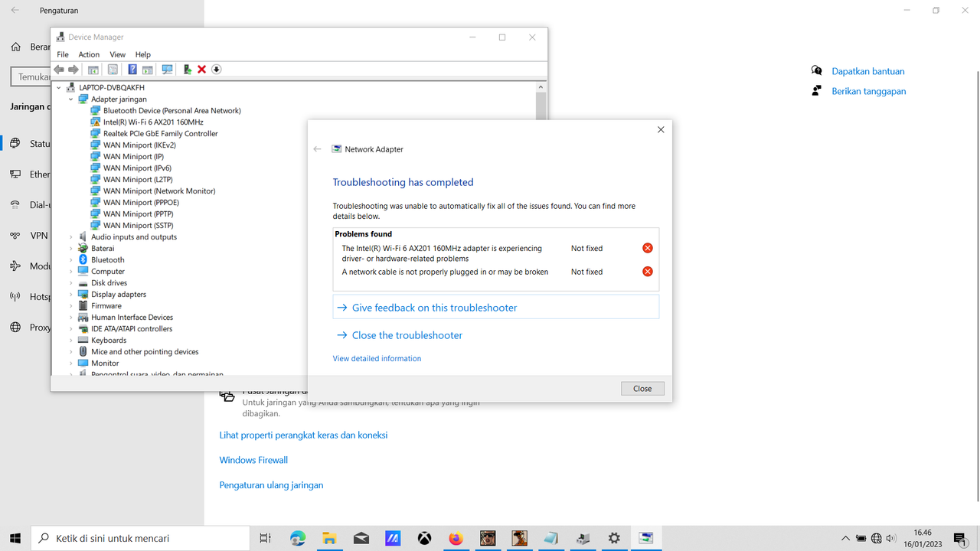Click Close the troubleshooter link
This screenshot has height=551, width=980.
pos(407,335)
